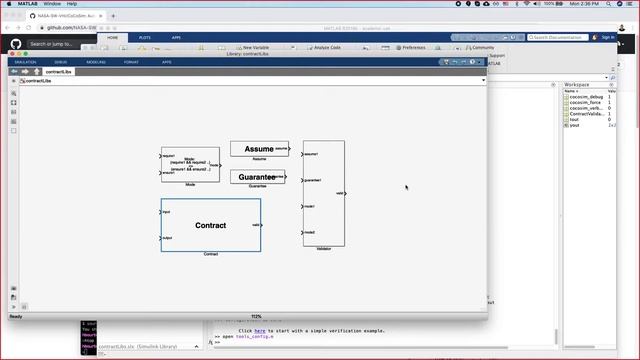
Task: Open the current folder path dropdown
Action: tap(606, 78)
